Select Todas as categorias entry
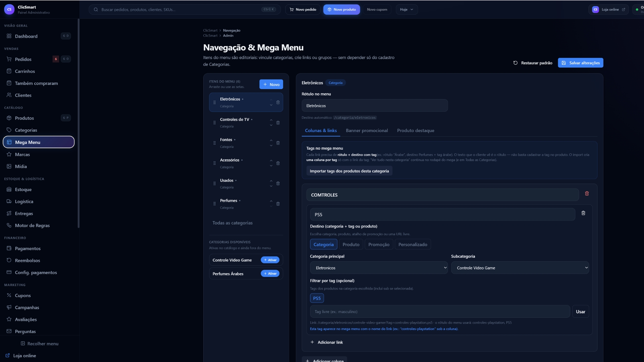Screen dimensions: 644x362 (232, 223)
